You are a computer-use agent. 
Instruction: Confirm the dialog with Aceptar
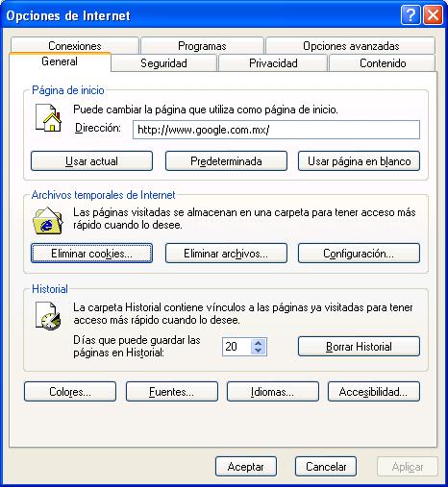pos(246,467)
